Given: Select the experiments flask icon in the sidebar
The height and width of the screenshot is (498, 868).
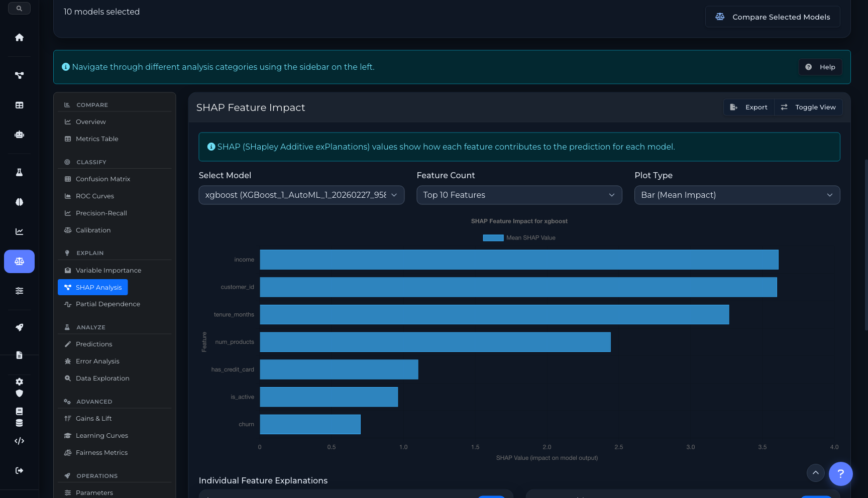Looking at the screenshot, I should click(x=19, y=172).
